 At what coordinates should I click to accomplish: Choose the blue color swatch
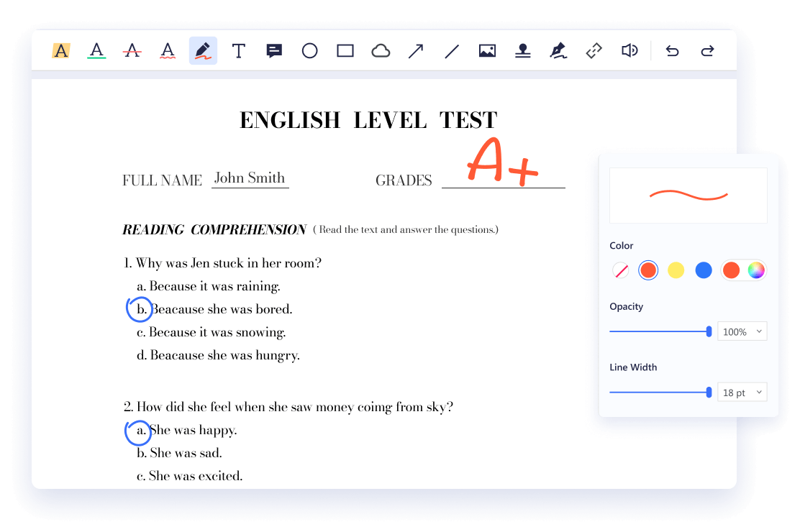tap(704, 270)
